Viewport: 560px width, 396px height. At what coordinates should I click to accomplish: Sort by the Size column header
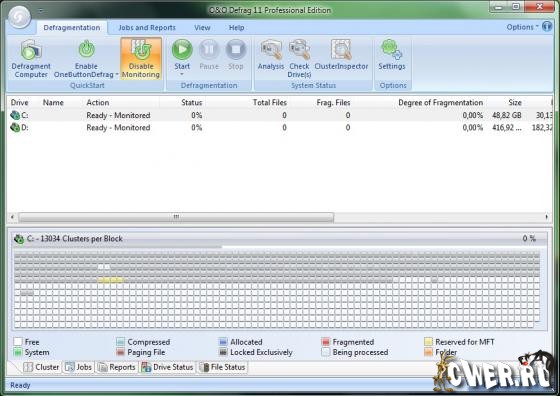pos(515,103)
